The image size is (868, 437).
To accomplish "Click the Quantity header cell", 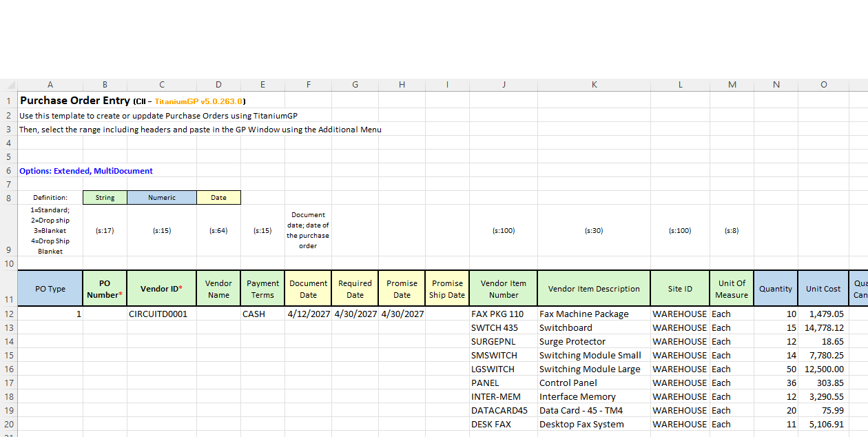I will click(x=776, y=289).
